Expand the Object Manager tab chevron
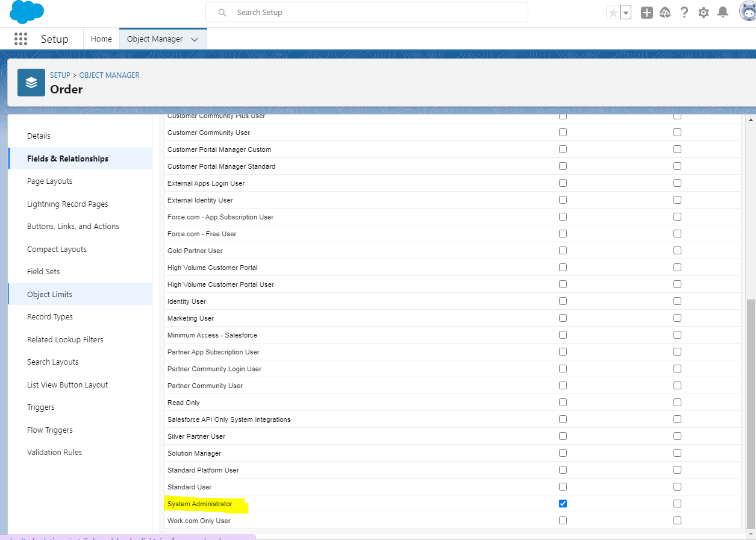 (195, 39)
